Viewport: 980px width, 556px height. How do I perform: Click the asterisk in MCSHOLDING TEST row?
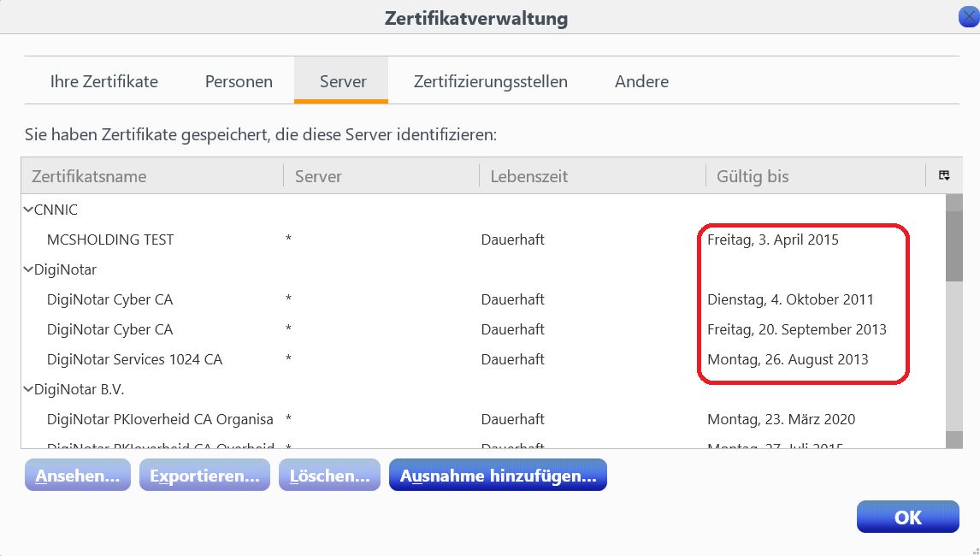point(288,239)
